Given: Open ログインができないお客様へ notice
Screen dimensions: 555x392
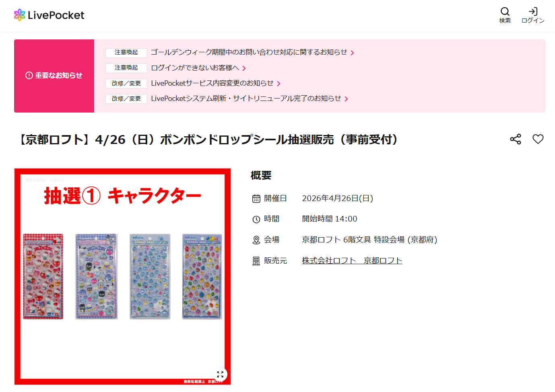Looking at the screenshot, I should pyautogui.click(x=195, y=68).
